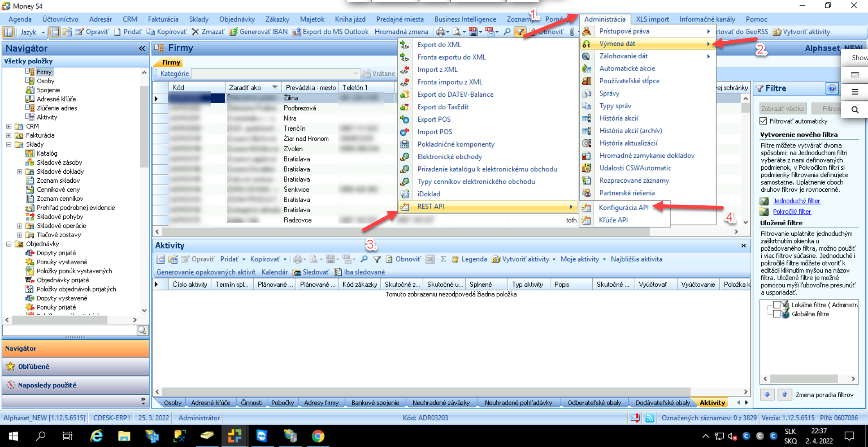Toggle the Filtrovať automaticky checkbox
Screen dimensions: 868x447
[764, 121]
